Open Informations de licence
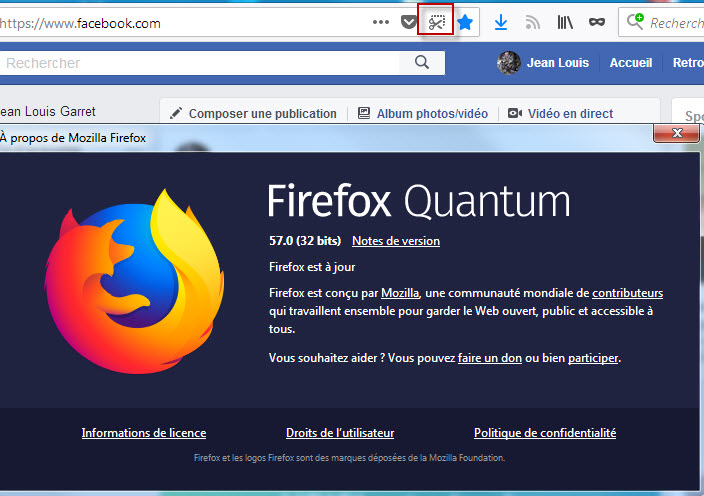This screenshot has height=496, width=704. (x=144, y=433)
